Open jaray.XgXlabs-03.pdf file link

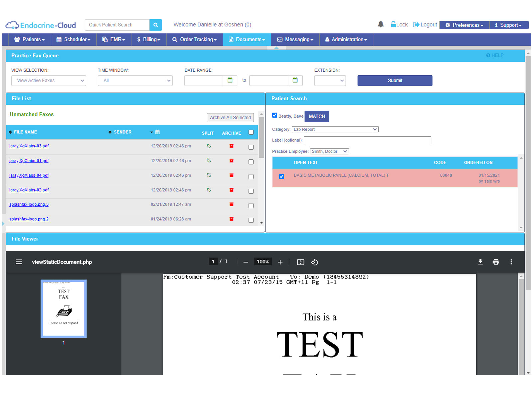point(29,146)
